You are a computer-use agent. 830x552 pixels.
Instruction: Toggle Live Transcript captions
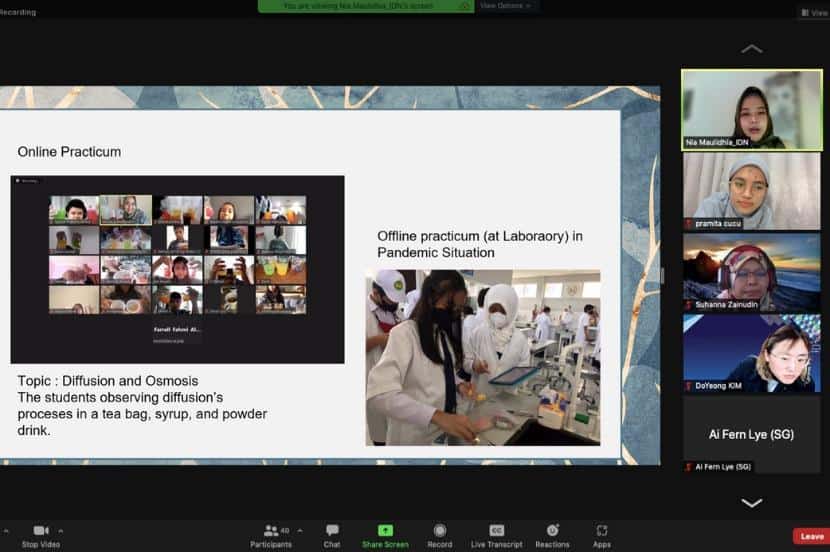point(497,530)
